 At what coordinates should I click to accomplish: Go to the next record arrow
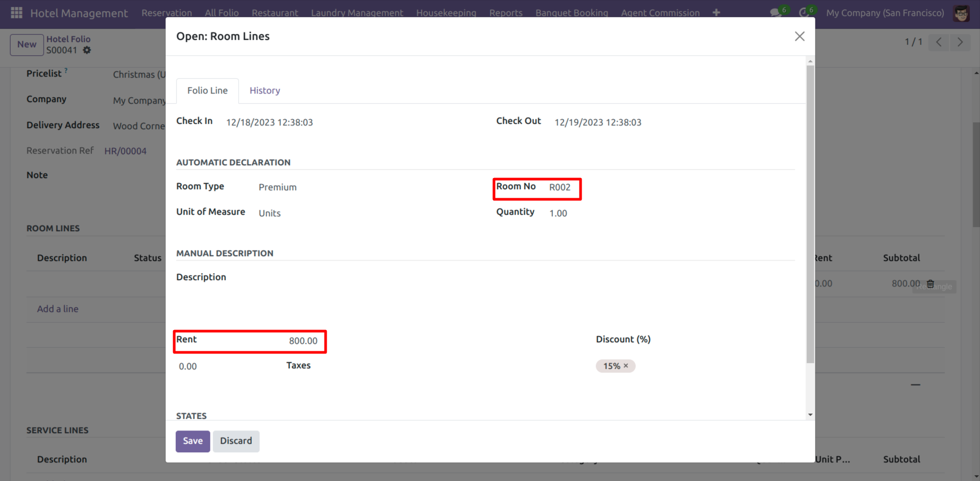pyautogui.click(x=960, y=42)
